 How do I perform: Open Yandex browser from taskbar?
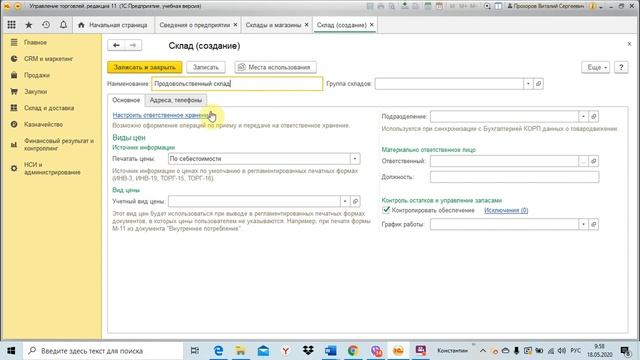click(x=286, y=351)
